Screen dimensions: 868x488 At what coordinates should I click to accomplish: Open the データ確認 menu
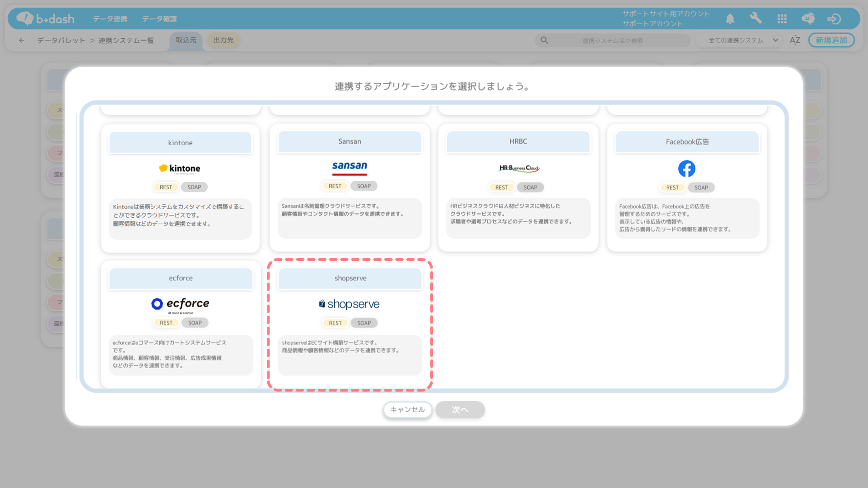point(159,19)
